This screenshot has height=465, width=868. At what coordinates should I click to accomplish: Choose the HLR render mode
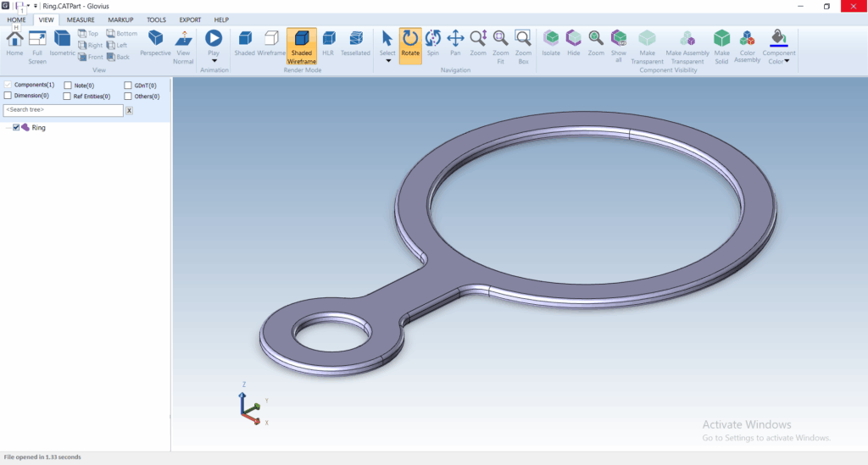pyautogui.click(x=328, y=39)
